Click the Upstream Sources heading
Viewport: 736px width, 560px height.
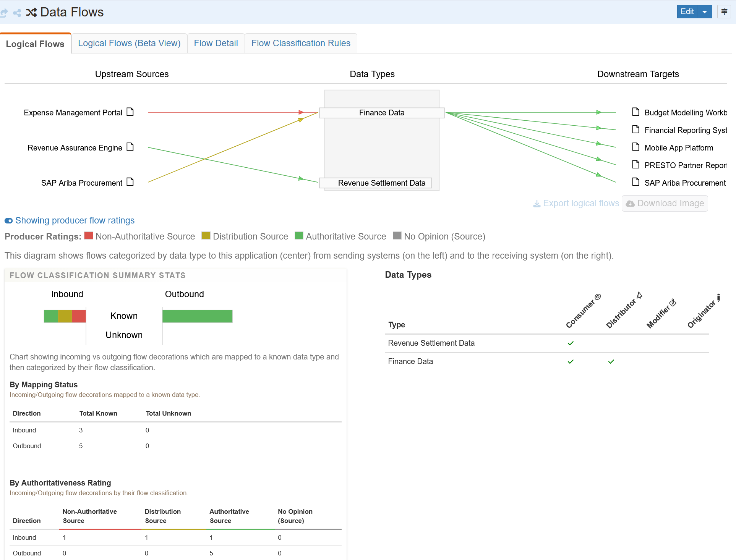point(132,74)
